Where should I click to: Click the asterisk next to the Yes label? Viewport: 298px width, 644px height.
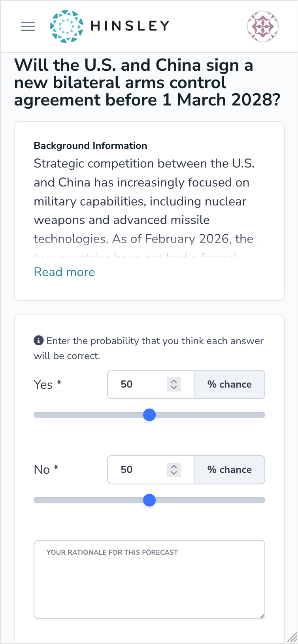coord(58,382)
